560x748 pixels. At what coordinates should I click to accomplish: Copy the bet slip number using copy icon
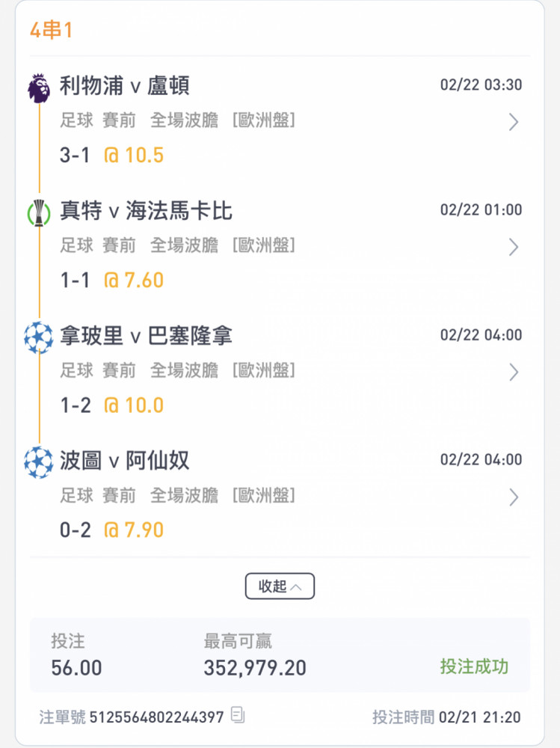238,715
